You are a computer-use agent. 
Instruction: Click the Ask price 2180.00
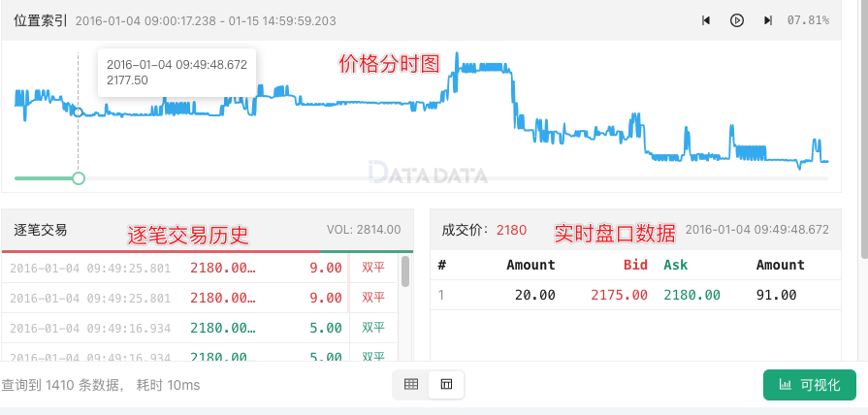691,295
